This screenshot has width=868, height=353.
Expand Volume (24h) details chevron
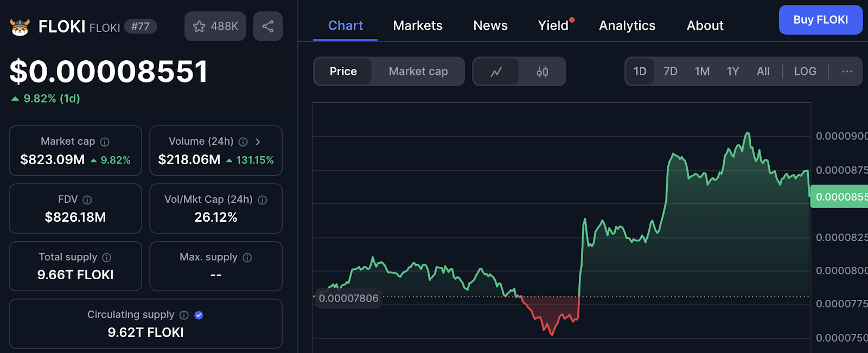[x=258, y=142]
